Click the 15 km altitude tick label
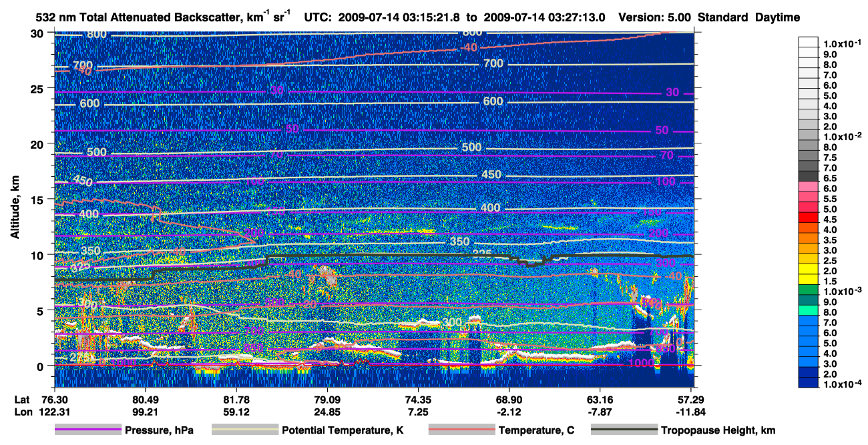Screen dimensions: 868x445 tap(36, 199)
